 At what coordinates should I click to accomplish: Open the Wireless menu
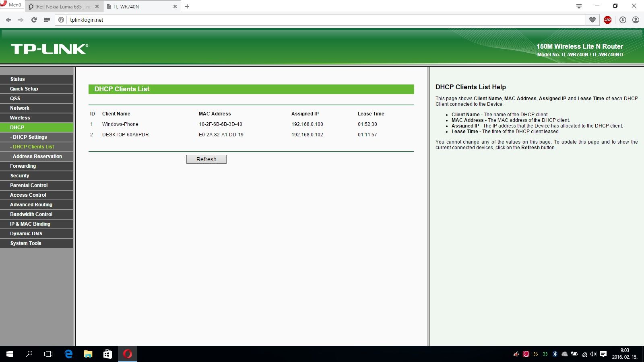[37, 118]
